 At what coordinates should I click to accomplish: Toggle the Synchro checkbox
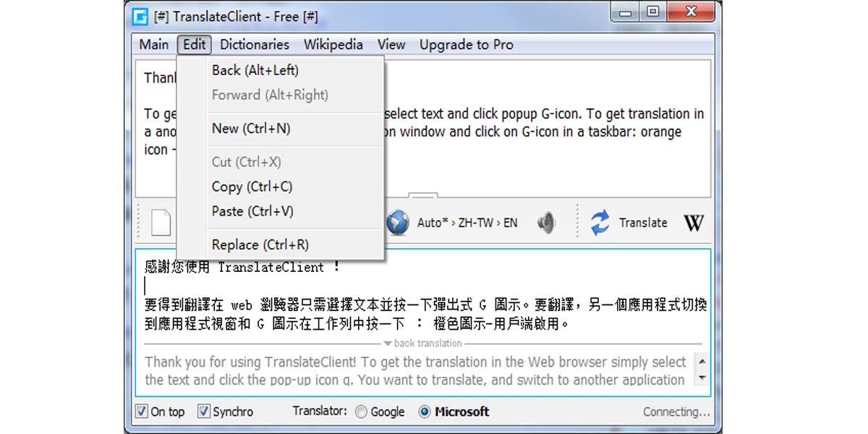click(204, 412)
